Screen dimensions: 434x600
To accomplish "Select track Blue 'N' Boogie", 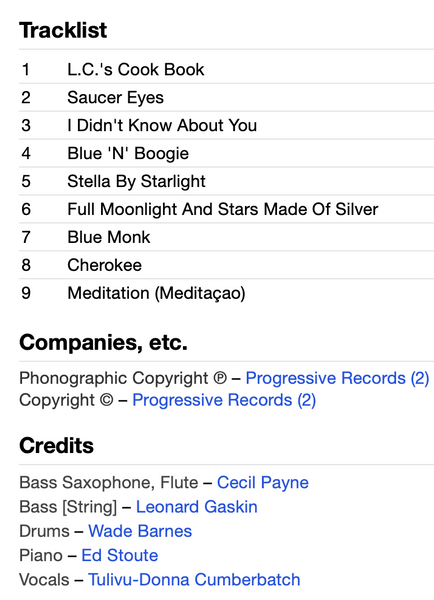I will point(128,153).
